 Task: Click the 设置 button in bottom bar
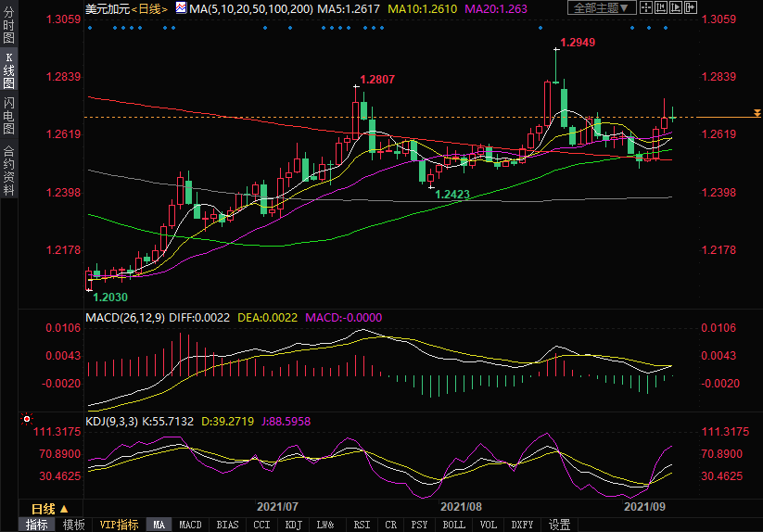point(559,525)
